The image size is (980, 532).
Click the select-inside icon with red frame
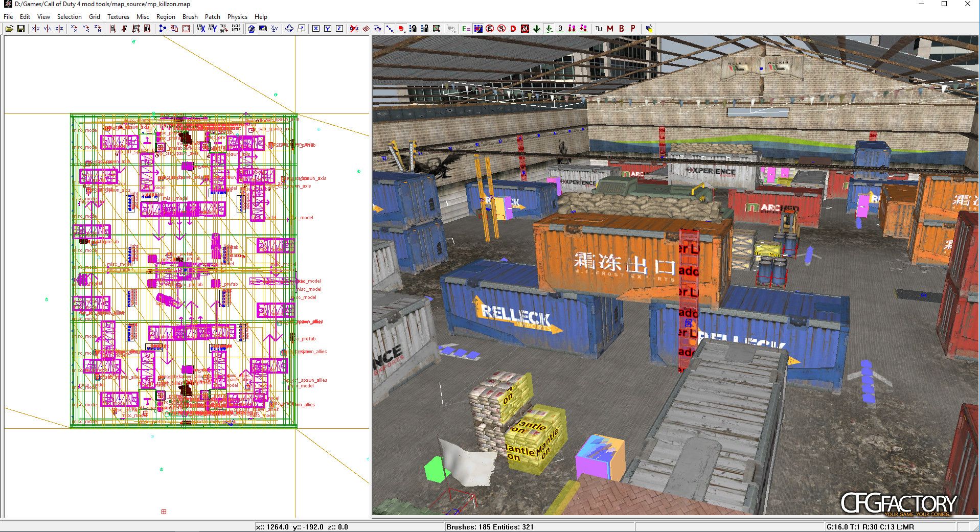(148, 29)
